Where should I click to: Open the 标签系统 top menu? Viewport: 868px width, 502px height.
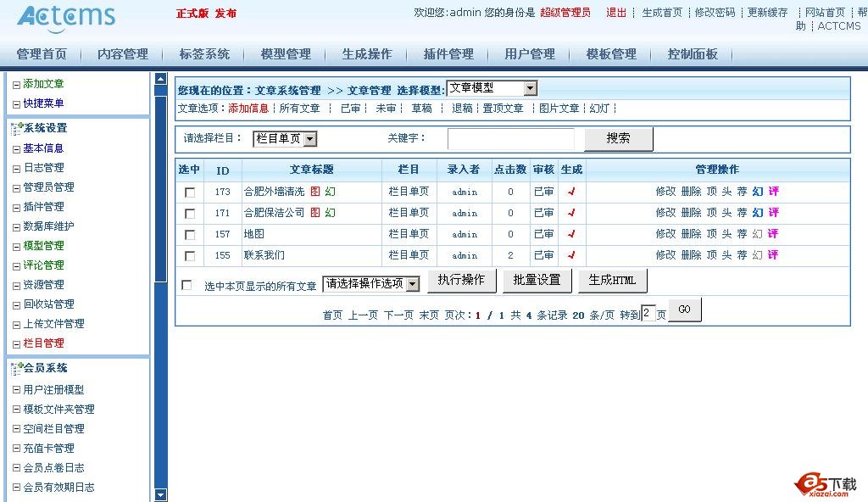click(204, 53)
